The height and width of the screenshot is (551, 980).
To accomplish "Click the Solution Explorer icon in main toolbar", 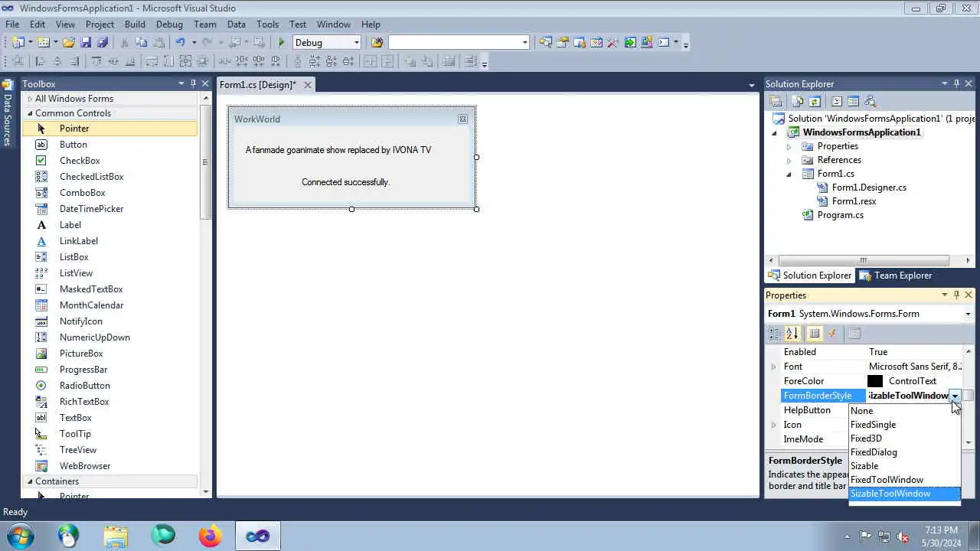I will click(546, 43).
